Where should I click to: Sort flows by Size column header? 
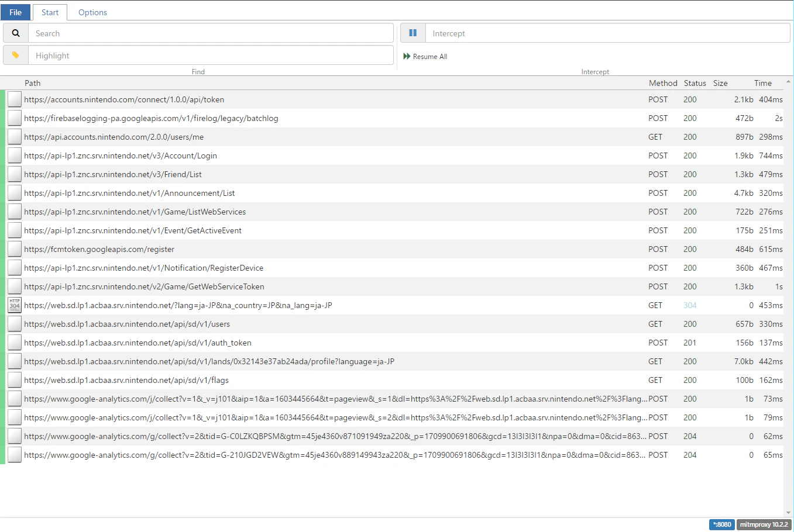[720, 83]
